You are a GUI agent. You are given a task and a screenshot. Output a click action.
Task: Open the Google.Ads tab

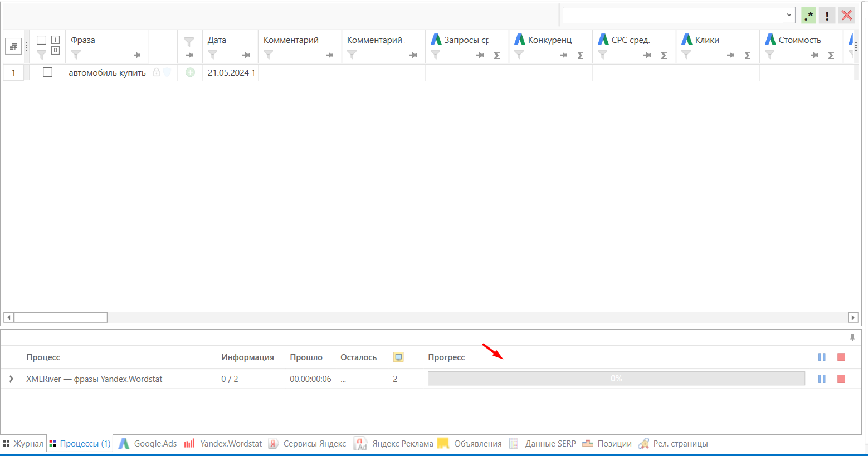(148, 444)
